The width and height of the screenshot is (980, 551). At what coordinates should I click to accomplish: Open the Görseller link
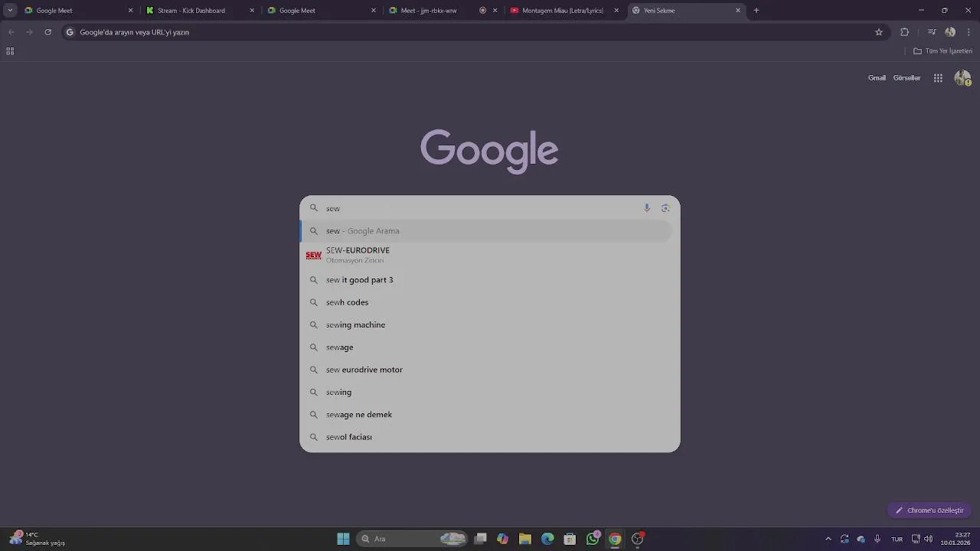(x=906, y=78)
